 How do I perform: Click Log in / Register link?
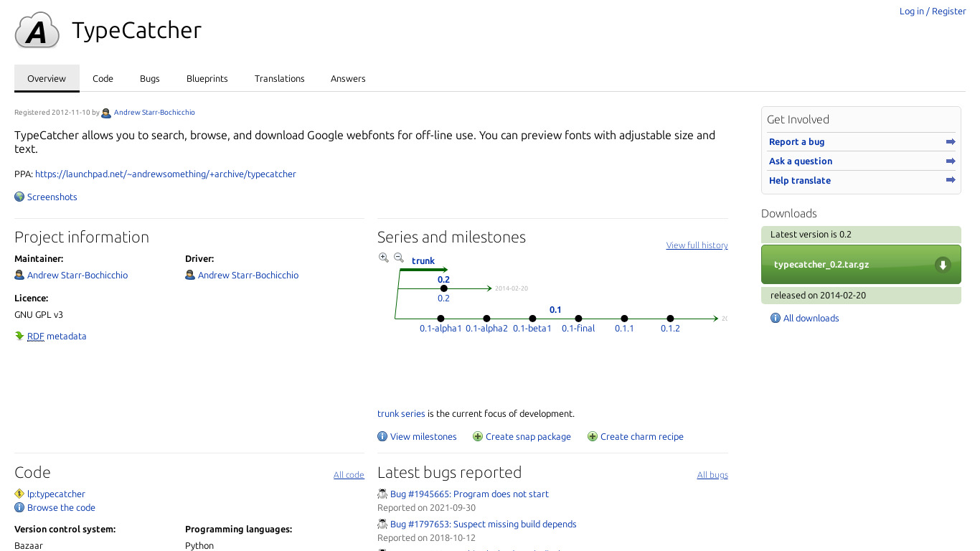(933, 11)
